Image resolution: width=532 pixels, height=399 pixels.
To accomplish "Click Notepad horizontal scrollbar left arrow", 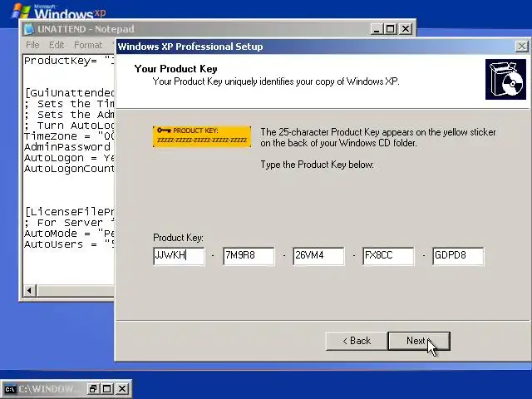I will tap(30, 290).
